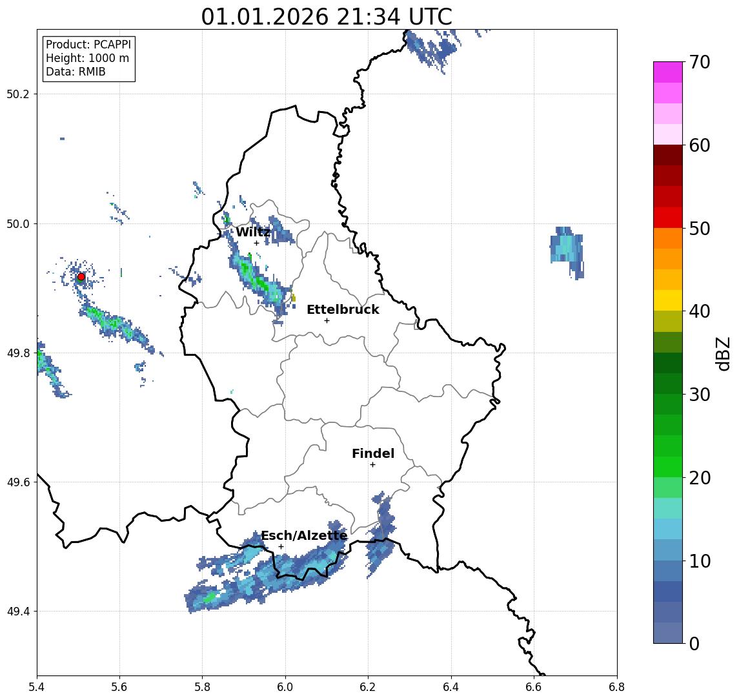The image size is (739, 700).
Task: Pick the bright green colorbar swatch above 20
Action: click(668, 466)
